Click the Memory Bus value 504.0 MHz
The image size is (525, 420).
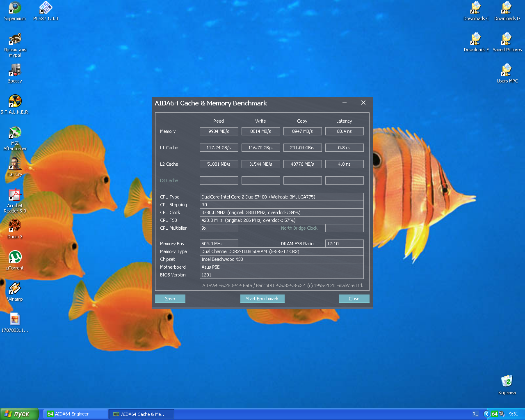[x=219, y=244]
